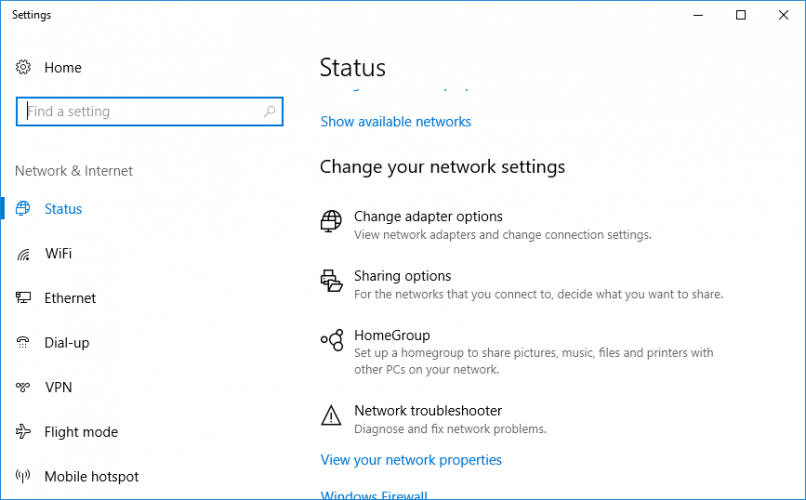806x500 pixels.
Task: Click the Home gear icon
Action: click(23, 67)
